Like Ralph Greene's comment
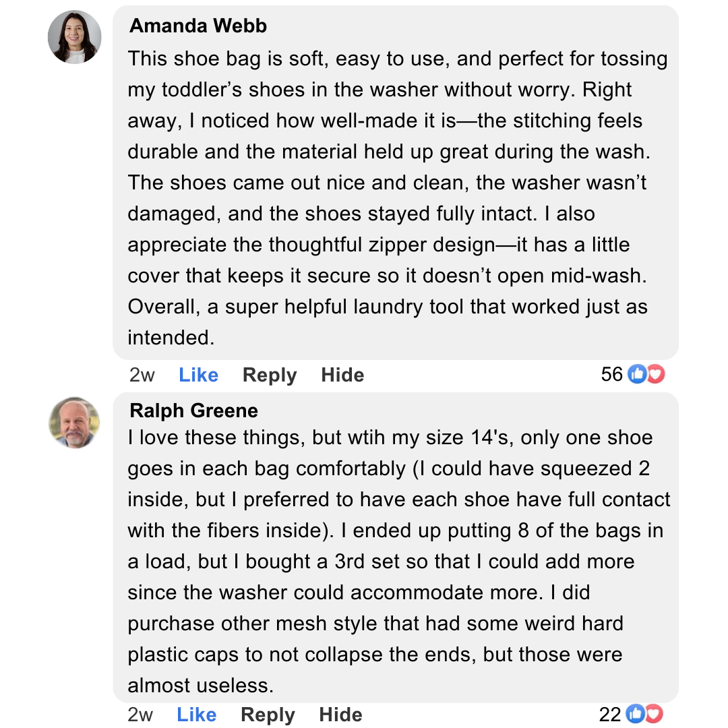This screenshot has height=728, width=728. tap(197, 715)
